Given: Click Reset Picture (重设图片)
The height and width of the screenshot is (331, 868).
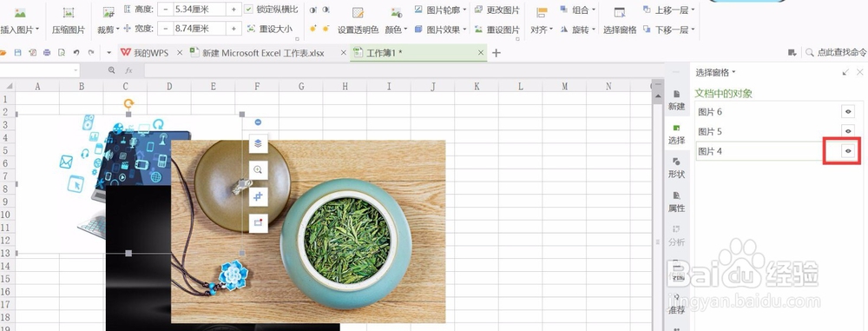Looking at the screenshot, I should coord(497,29).
